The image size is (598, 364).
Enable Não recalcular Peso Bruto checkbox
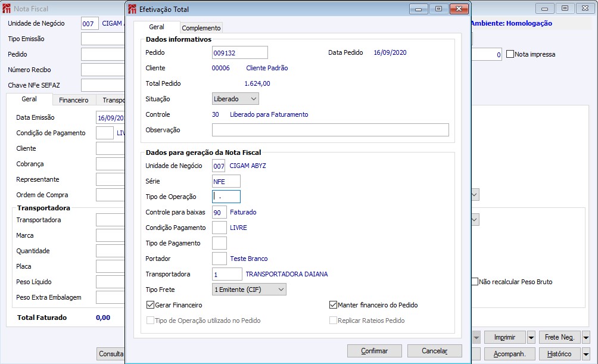(475, 282)
